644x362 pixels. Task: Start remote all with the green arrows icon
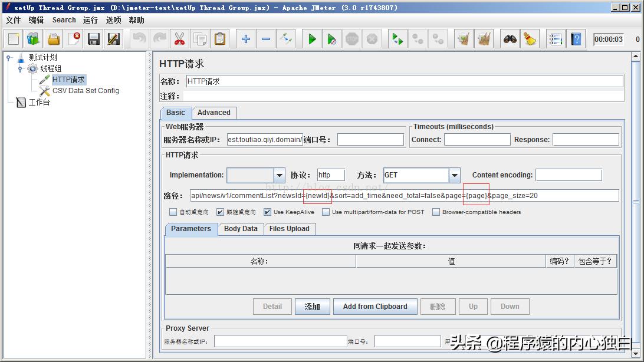point(396,38)
